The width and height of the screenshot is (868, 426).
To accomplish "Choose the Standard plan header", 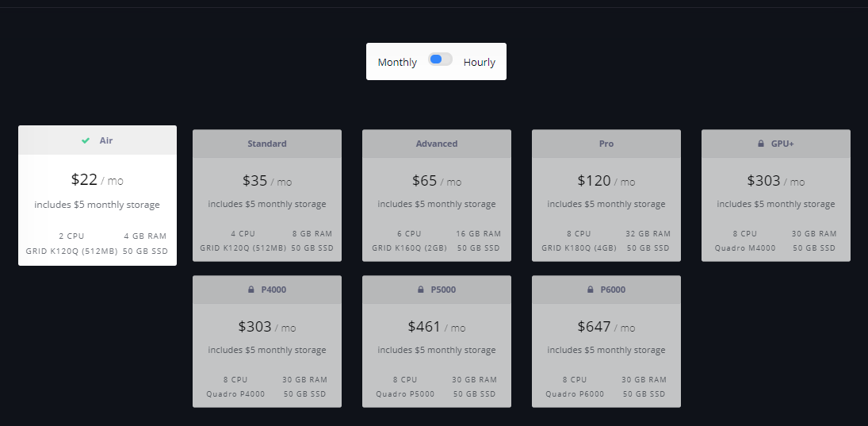I will tap(267, 144).
